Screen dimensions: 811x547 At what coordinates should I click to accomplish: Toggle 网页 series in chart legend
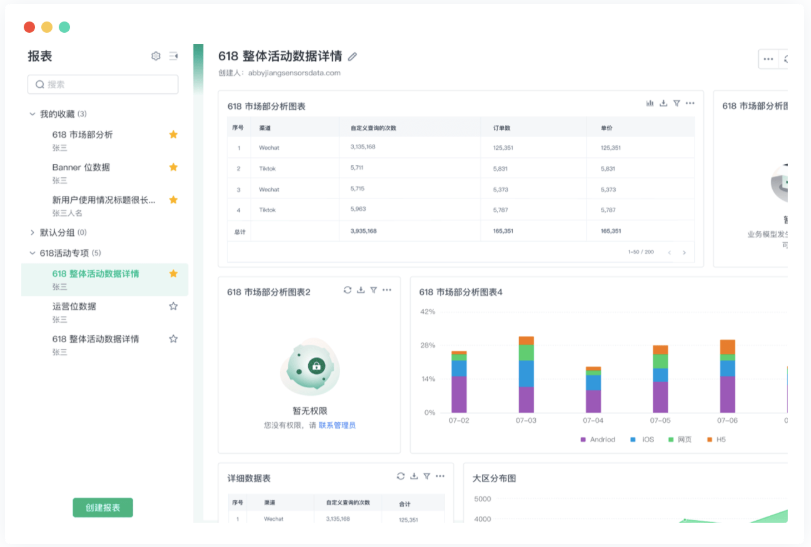click(x=680, y=439)
